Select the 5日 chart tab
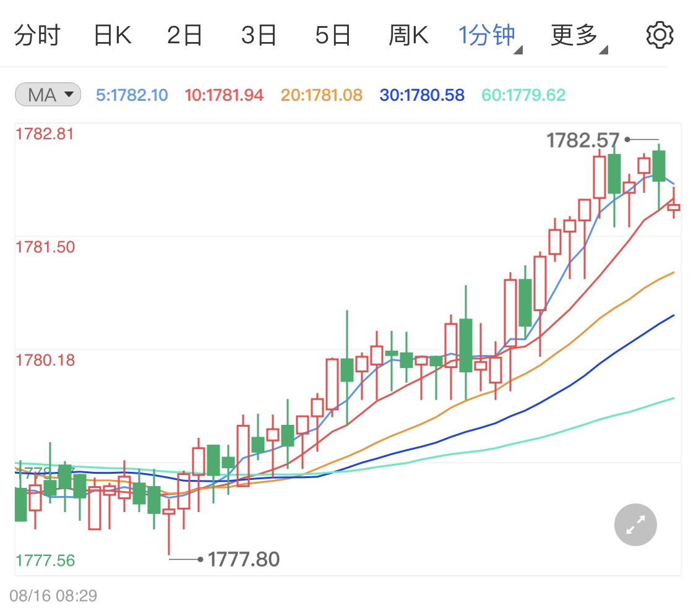 coord(333,35)
